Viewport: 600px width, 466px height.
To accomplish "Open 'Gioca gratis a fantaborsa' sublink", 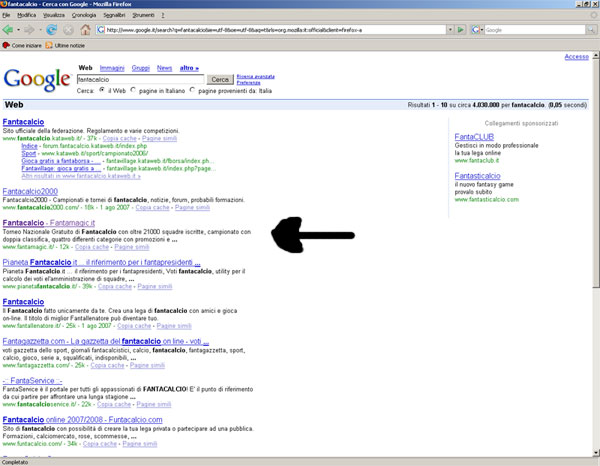I will click(61, 161).
